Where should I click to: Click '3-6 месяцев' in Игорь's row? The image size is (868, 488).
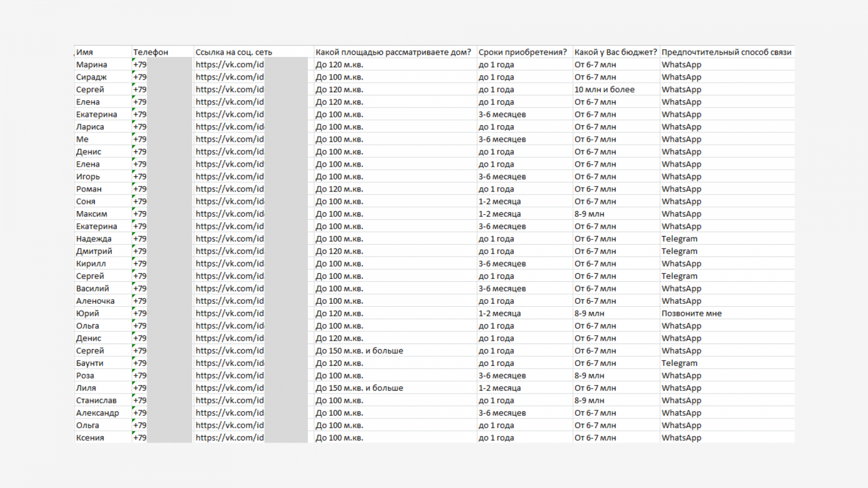point(502,177)
